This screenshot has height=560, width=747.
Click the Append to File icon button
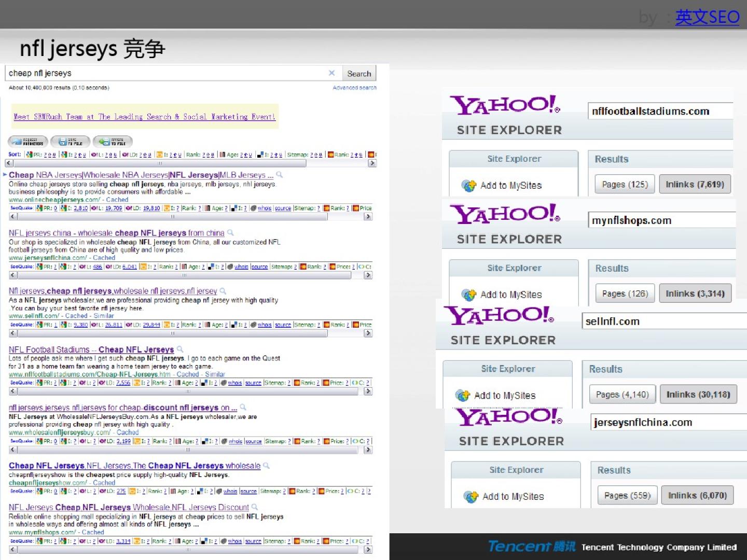(x=113, y=142)
